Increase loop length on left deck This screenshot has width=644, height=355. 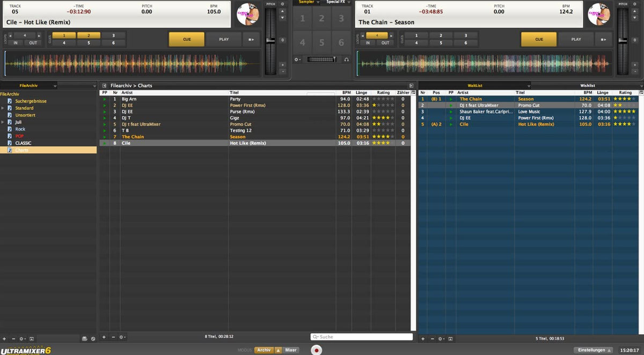pyautogui.click(x=39, y=35)
